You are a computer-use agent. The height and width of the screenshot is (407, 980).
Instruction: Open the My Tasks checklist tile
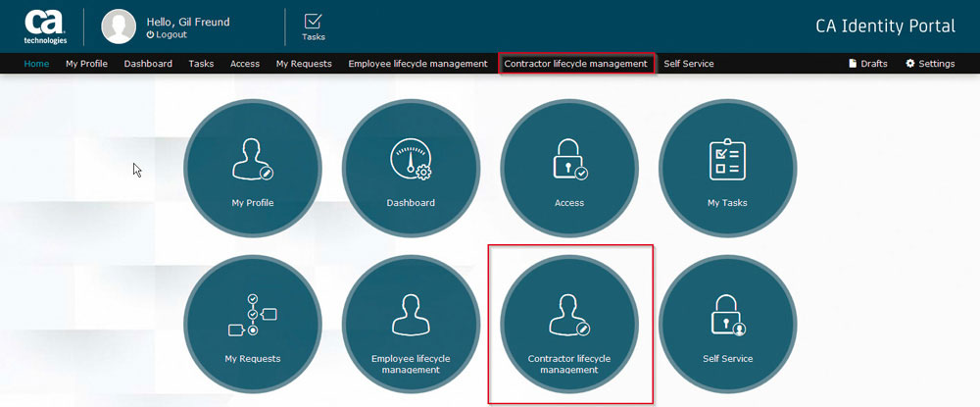pyautogui.click(x=727, y=169)
